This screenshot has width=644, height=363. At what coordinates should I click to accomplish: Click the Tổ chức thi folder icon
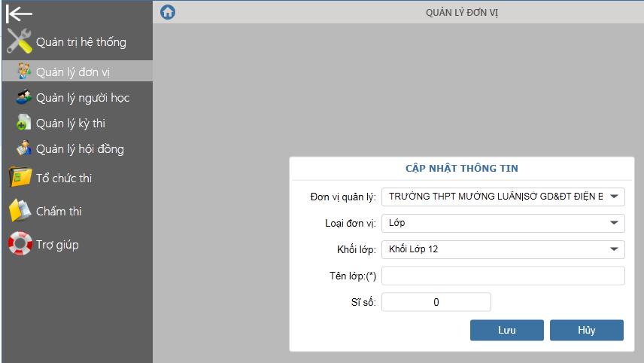pyautogui.click(x=20, y=178)
